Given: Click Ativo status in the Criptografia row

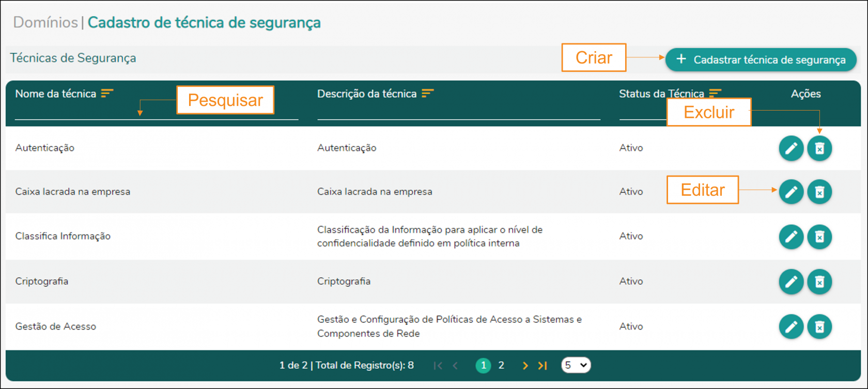Looking at the screenshot, I should coord(631,282).
